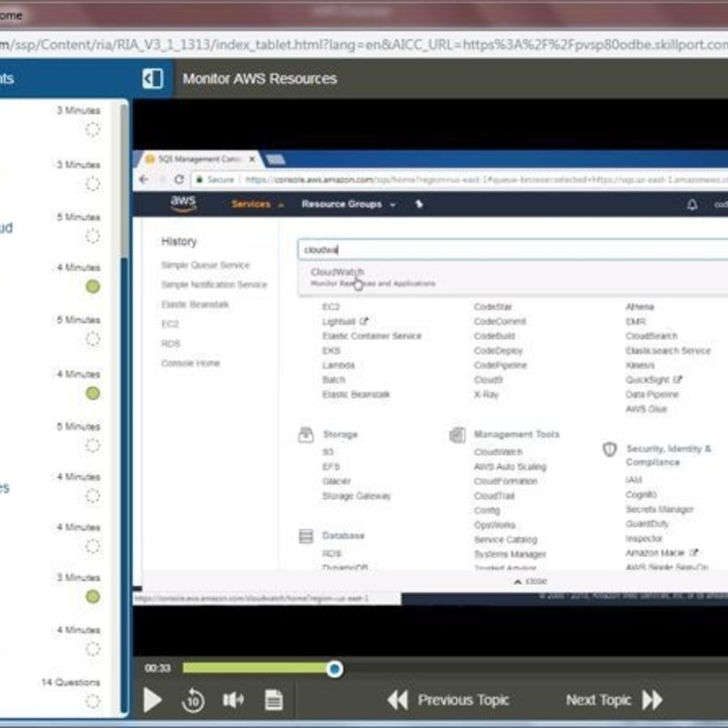
Task: Open Lightsail service link
Action: coord(345,321)
